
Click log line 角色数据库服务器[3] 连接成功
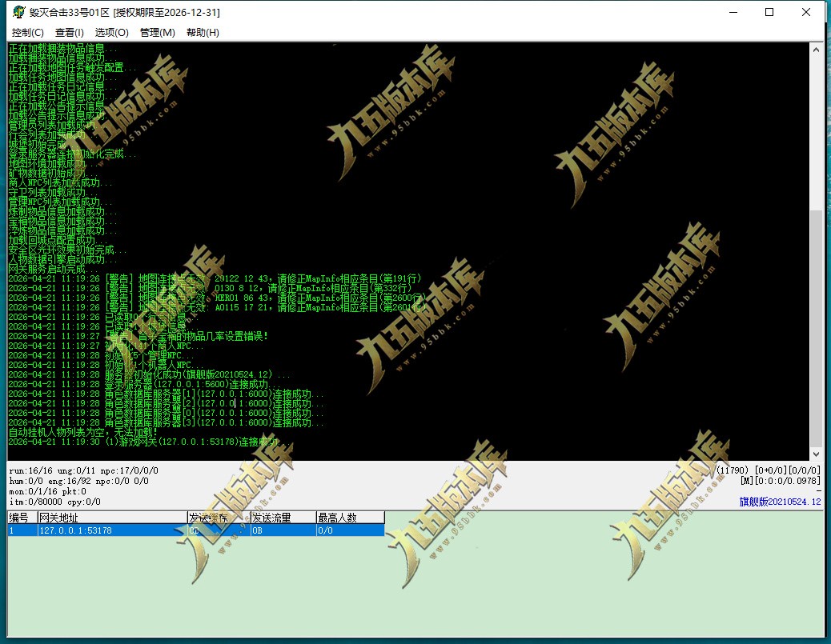(166, 422)
